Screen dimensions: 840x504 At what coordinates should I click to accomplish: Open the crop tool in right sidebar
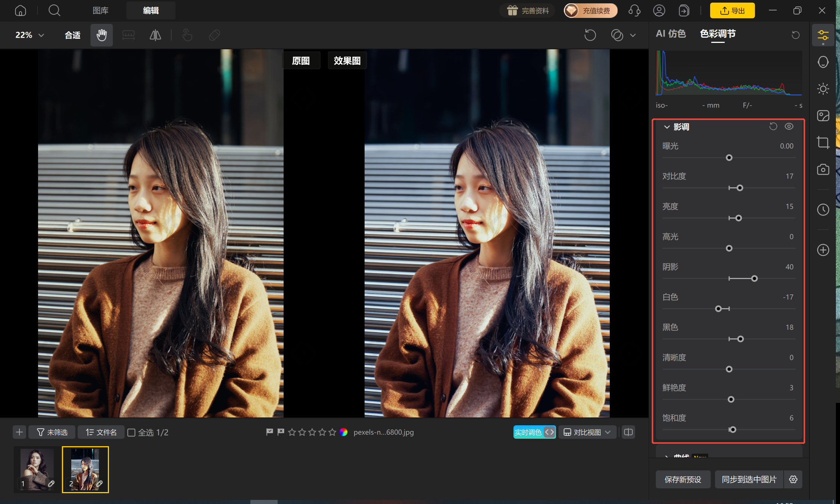(823, 143)
